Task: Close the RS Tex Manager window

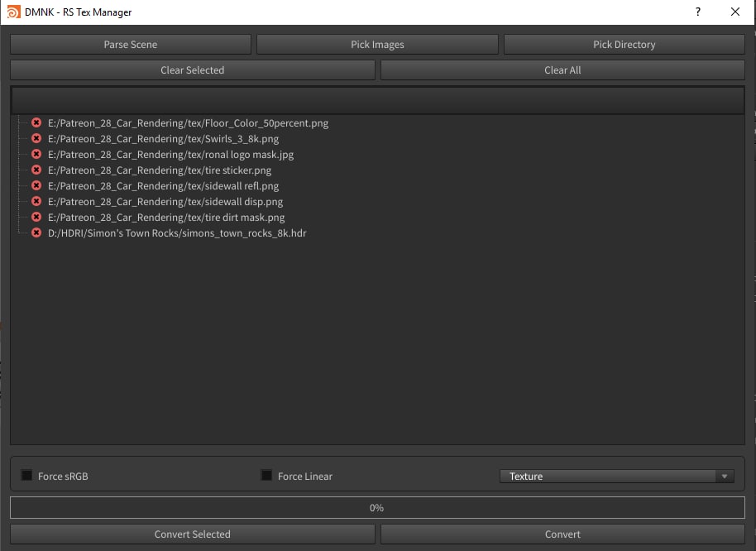Action: [734, 12]
